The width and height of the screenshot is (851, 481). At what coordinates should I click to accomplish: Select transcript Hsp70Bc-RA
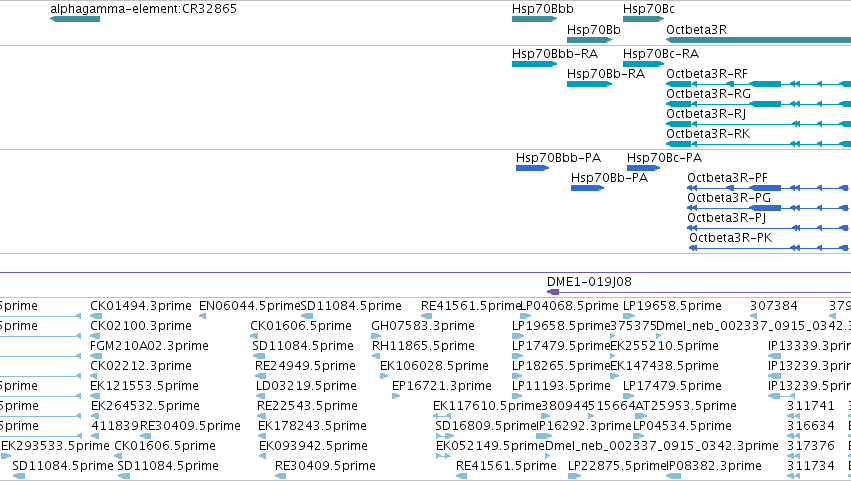643,64
